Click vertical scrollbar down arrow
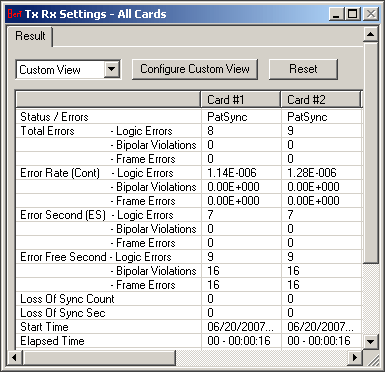The height and width of the screenshot is (372, 385). click(371, 341)
